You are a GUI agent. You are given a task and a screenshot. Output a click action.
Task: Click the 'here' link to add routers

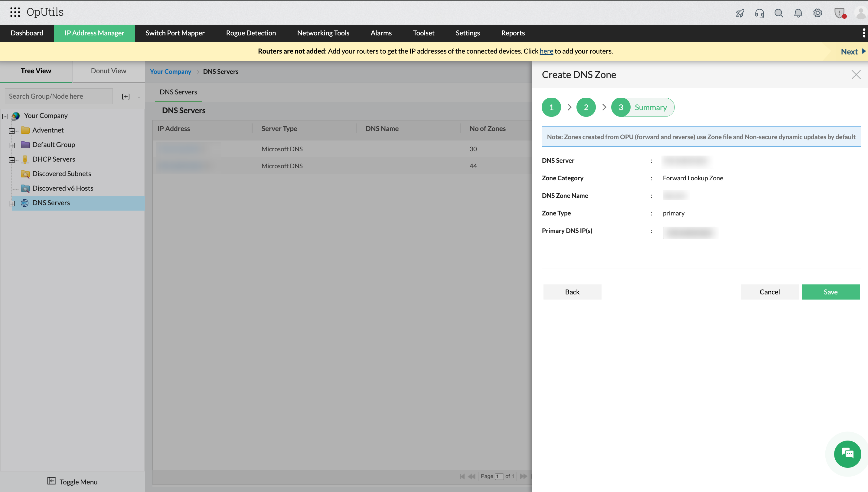(546, 51)
